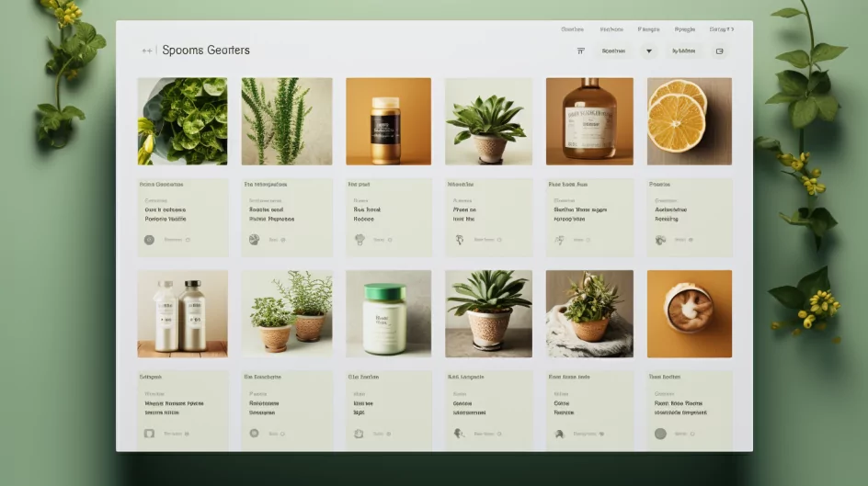Open the two white bottles product thumbnail

click(x=182, y=313)
